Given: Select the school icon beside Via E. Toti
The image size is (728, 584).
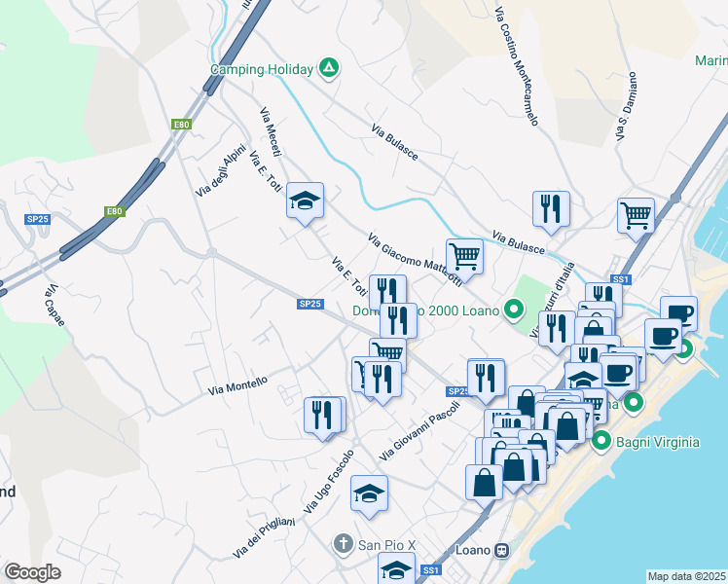Looking at the screenshot, I should tap(305, 202).
